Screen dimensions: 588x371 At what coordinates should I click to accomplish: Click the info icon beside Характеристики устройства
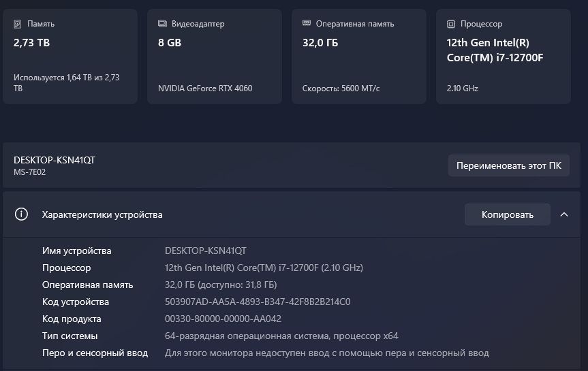point(21,214)
